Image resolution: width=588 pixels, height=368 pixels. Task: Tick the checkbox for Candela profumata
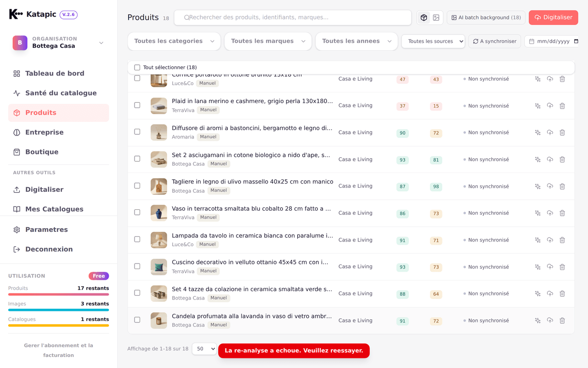(137, 320)
